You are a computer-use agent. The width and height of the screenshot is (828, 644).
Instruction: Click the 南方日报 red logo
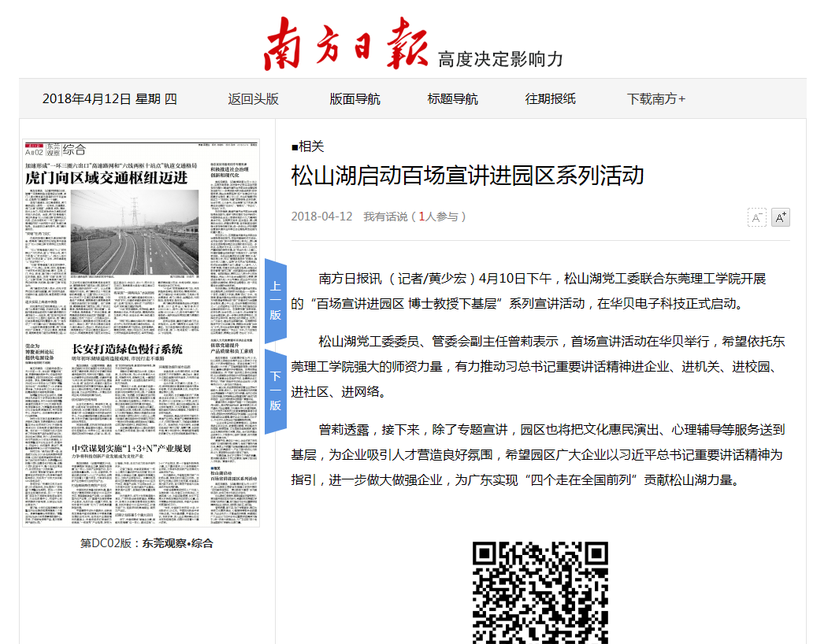pyautogui.click(x=347, y=43)
